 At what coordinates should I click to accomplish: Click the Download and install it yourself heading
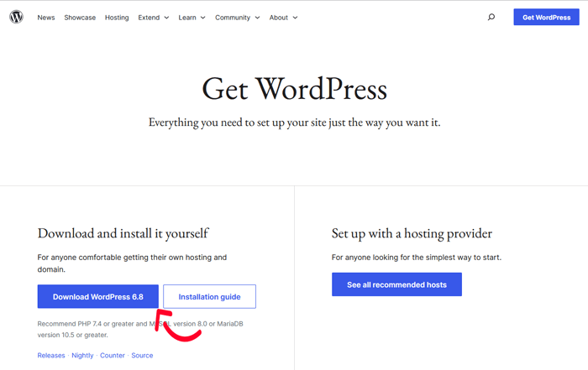point(123,233)
